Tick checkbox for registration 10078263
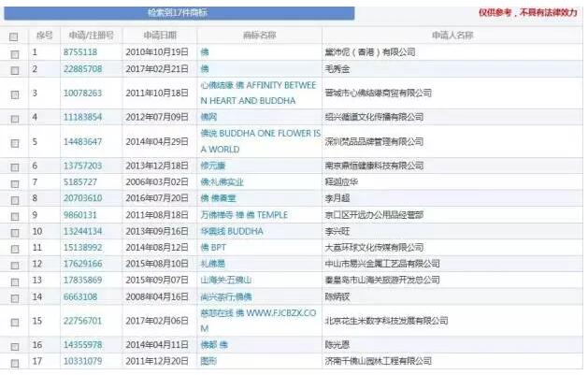Screen dimensions: 588x375 click(15, 94)
